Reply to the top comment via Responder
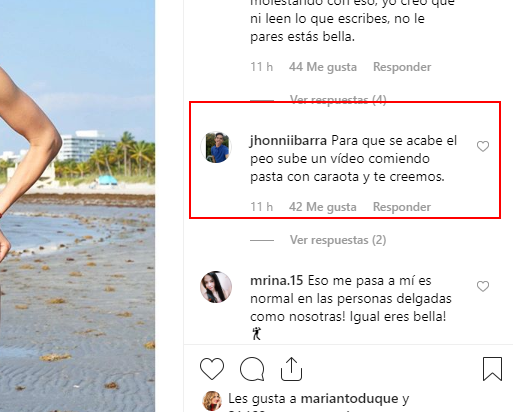The width and height of the screenshot is (513, 412). pos(402,67)
